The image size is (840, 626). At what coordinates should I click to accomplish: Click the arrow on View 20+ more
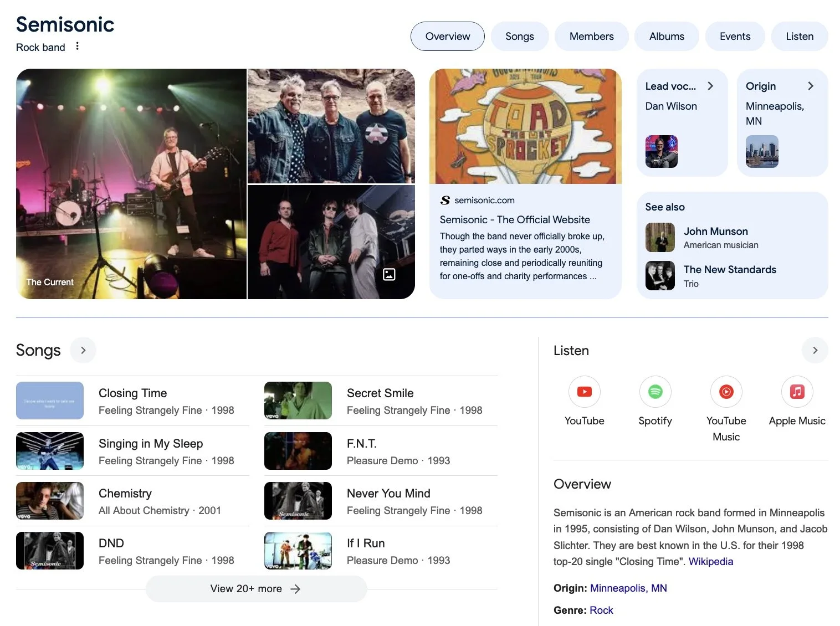295,589
